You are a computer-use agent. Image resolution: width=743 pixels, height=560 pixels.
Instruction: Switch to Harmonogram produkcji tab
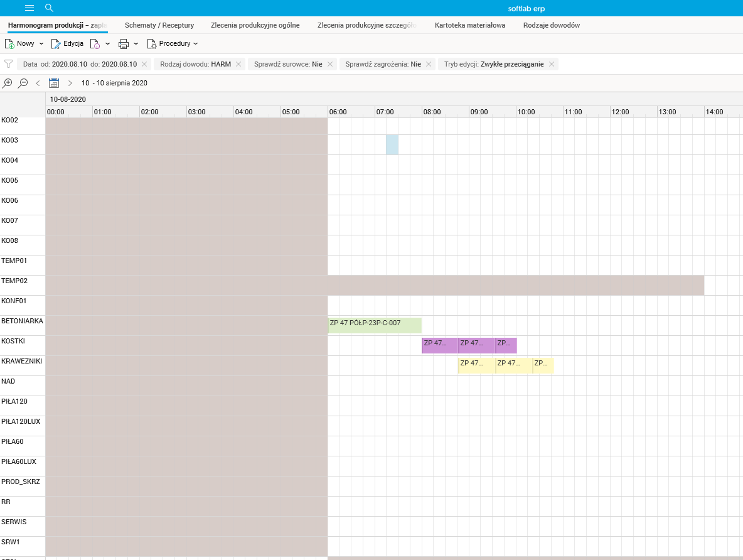click(57, 25)
